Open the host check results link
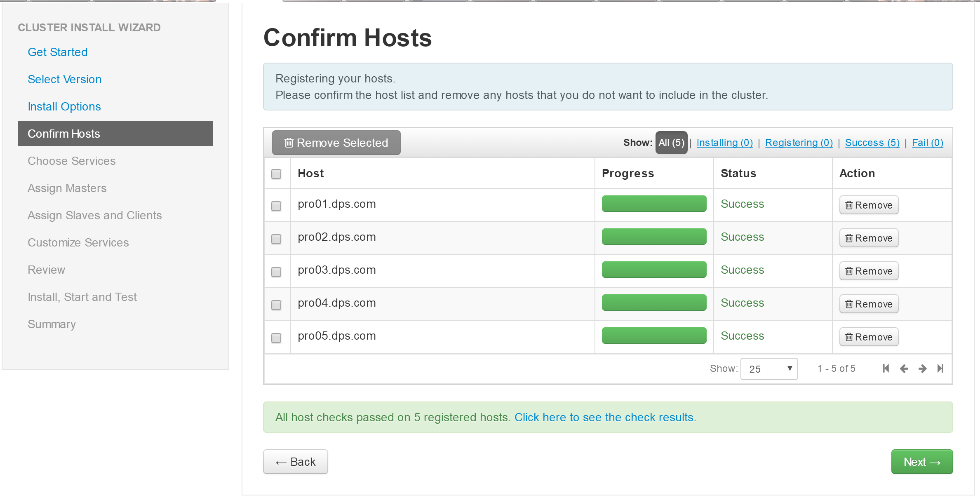Screen dimensions: 980x500 coord(605,418)
